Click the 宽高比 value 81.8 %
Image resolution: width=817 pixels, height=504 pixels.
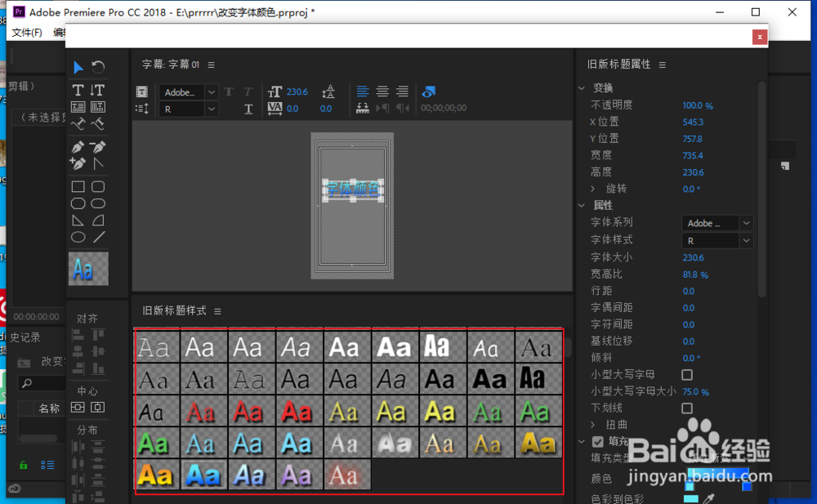695,274
